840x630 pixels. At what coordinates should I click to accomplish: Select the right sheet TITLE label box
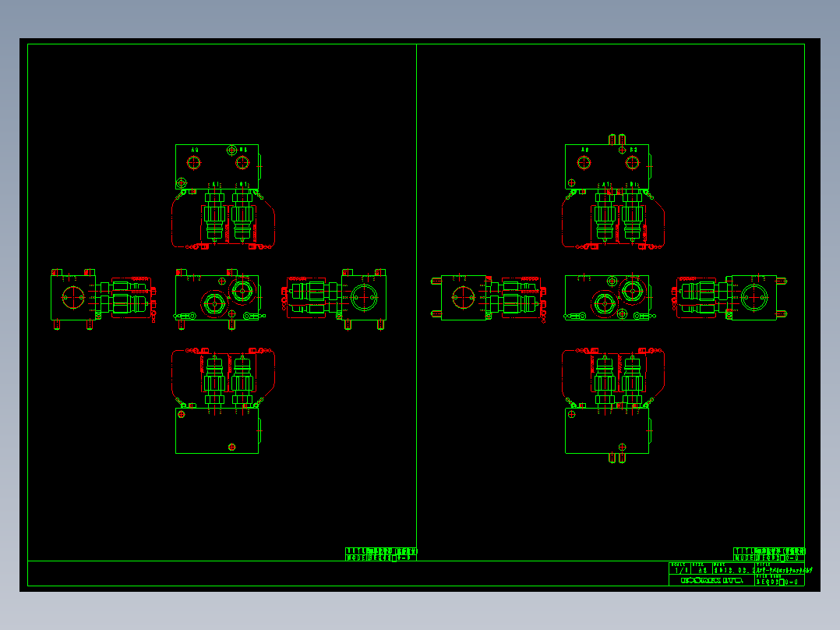(769, 551)
